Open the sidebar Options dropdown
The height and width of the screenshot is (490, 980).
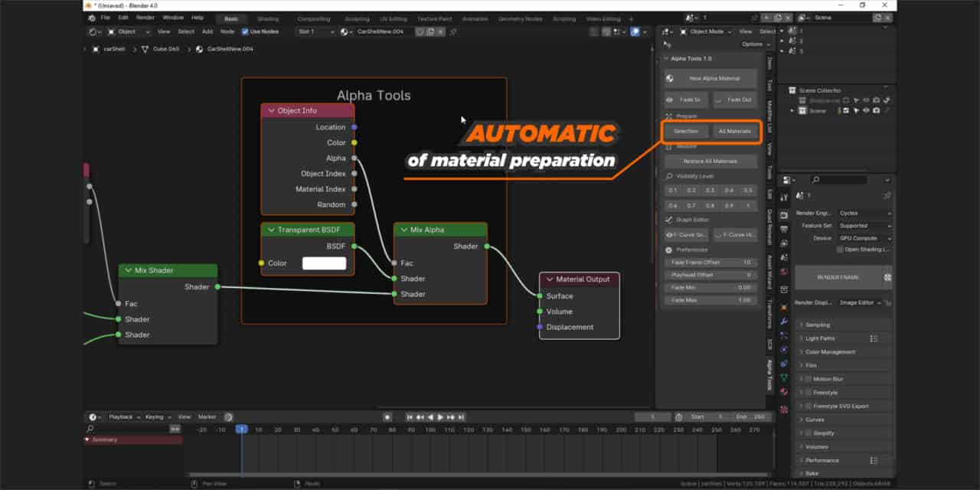754,44
